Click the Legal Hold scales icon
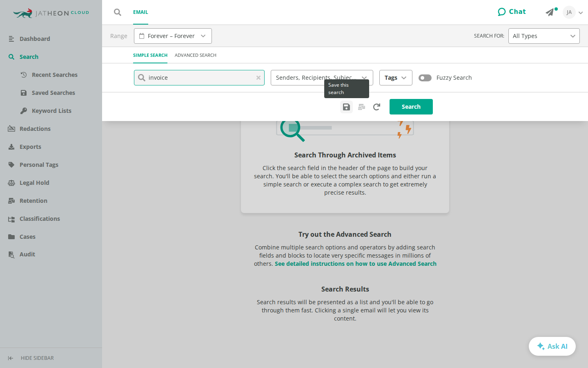The height and width of the screenshot is (368, 588). [x=11, y=183]
